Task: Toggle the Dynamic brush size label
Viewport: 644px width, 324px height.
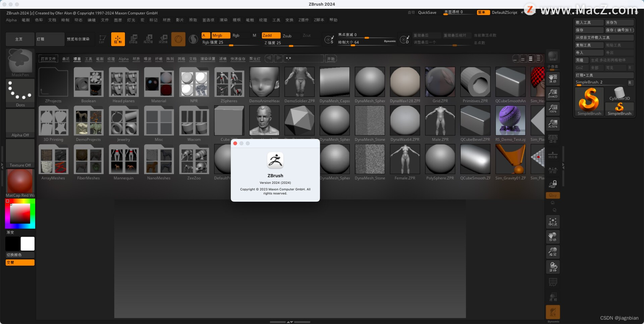Action: point(389,41)
